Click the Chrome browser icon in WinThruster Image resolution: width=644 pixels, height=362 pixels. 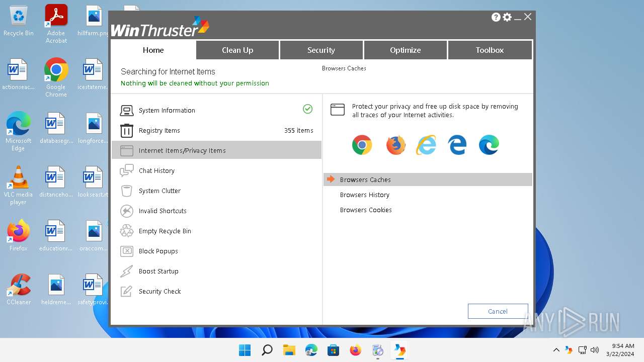pos(362,145)
